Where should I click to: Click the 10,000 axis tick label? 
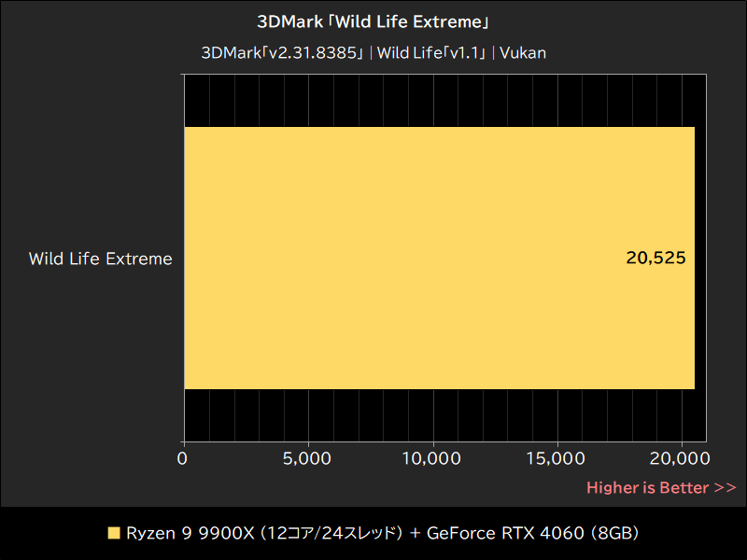click(432, 459)
